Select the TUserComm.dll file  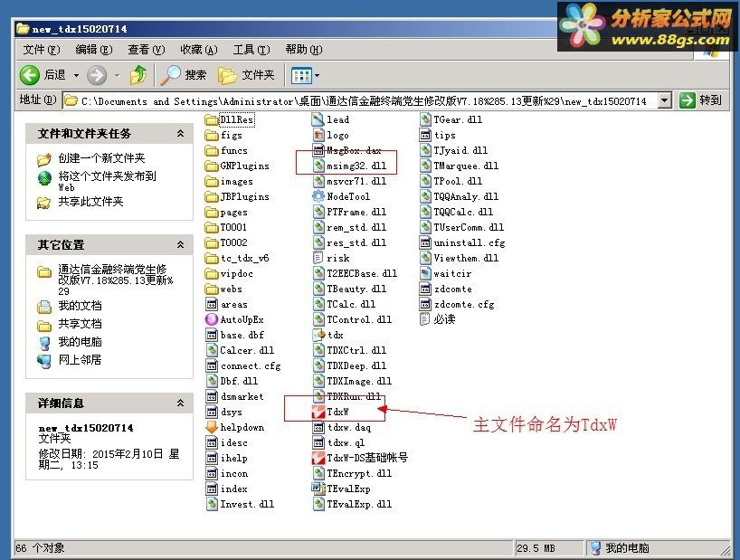point(461,227)
